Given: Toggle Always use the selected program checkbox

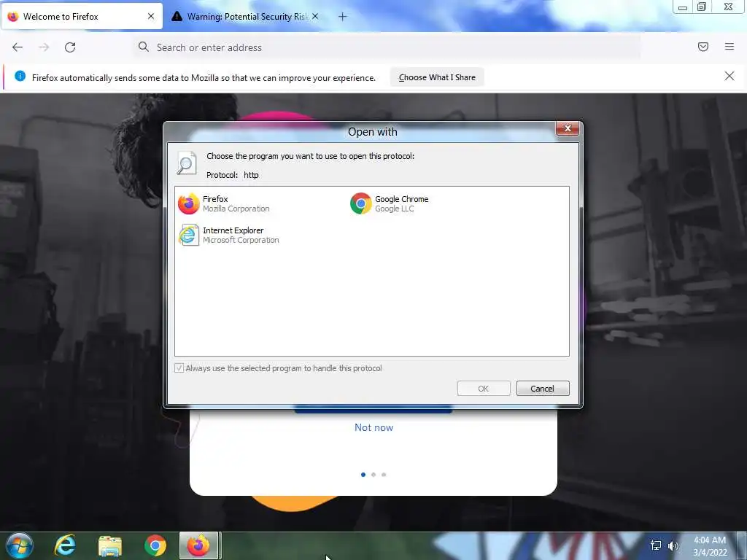Looking at the screenshot, I should (179, 368).
